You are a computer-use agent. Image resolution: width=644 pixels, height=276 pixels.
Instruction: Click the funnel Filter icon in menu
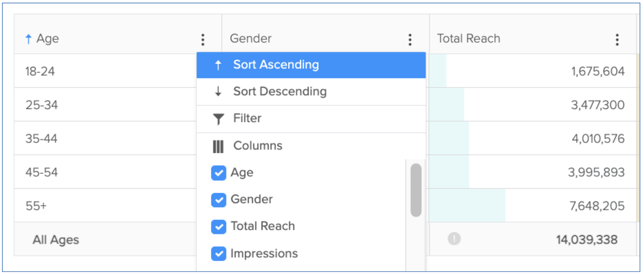pos(218,119)
